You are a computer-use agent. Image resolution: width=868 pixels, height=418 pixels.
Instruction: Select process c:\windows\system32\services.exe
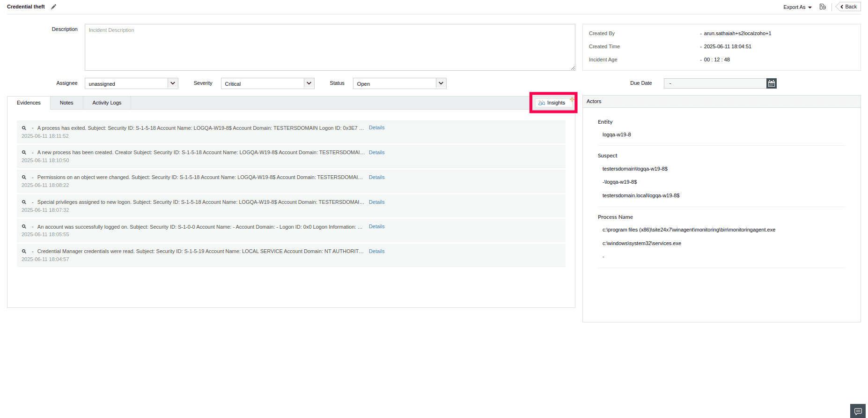tap(641, 243)
